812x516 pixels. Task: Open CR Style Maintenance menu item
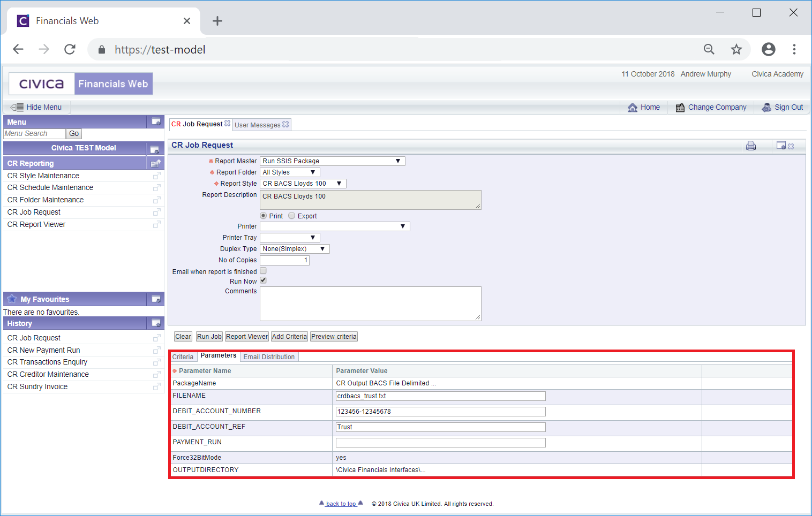[43, 176]
